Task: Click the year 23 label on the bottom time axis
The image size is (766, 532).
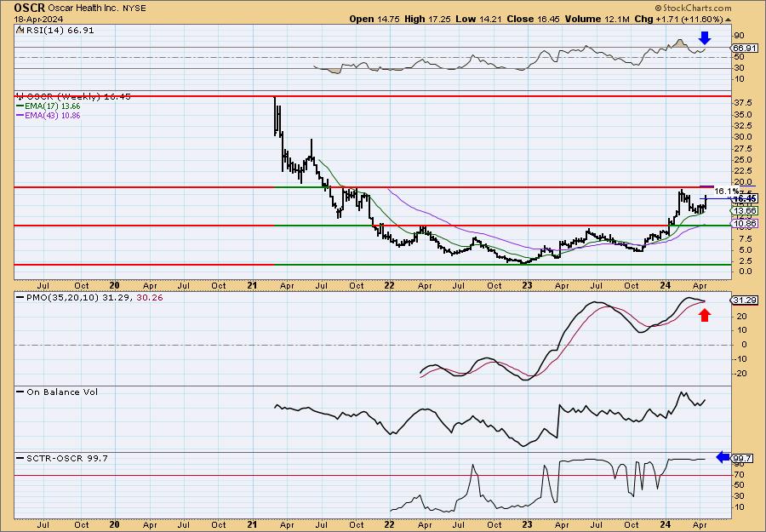Action: click(527, 524)
